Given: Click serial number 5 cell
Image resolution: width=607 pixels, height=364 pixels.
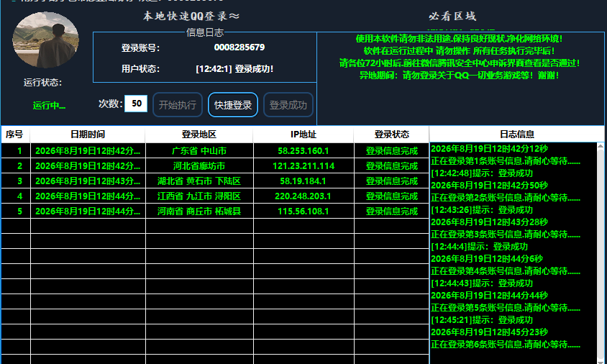Looking at the screenshot, I should click(x=16, y=211).
